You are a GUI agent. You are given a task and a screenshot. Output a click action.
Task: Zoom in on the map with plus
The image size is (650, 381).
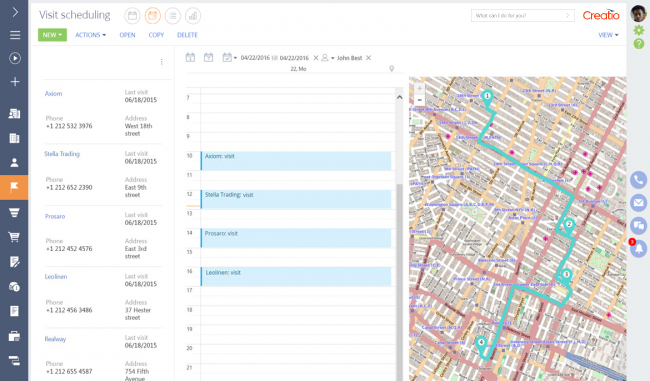[420, 88]
